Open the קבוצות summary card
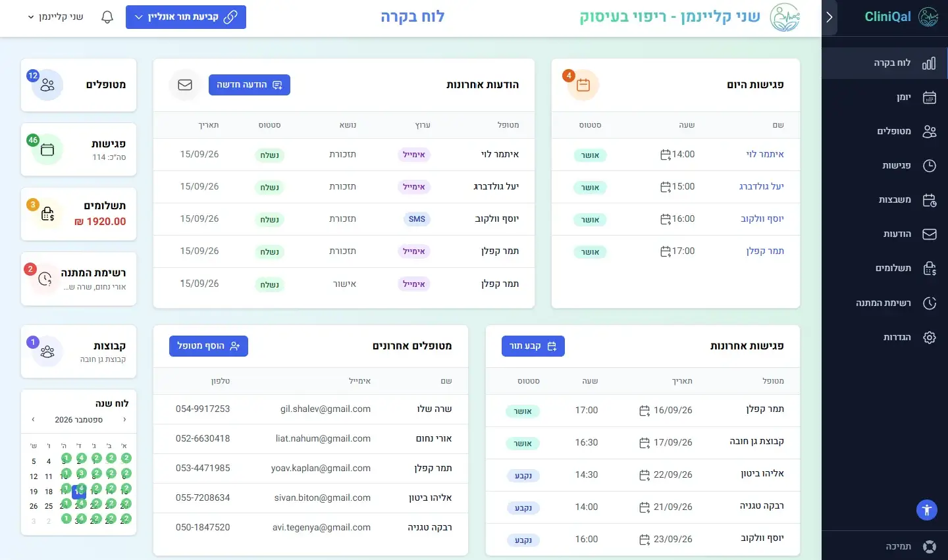 [79, 351]
